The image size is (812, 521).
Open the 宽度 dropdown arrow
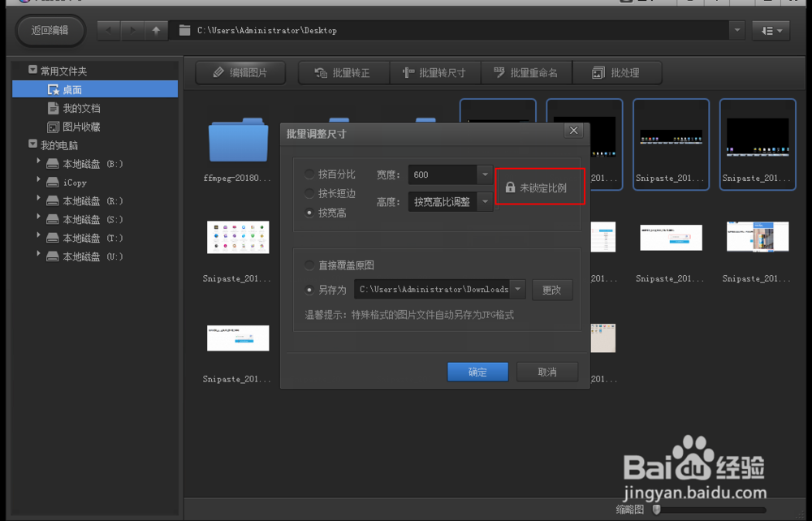coord(485,174)
